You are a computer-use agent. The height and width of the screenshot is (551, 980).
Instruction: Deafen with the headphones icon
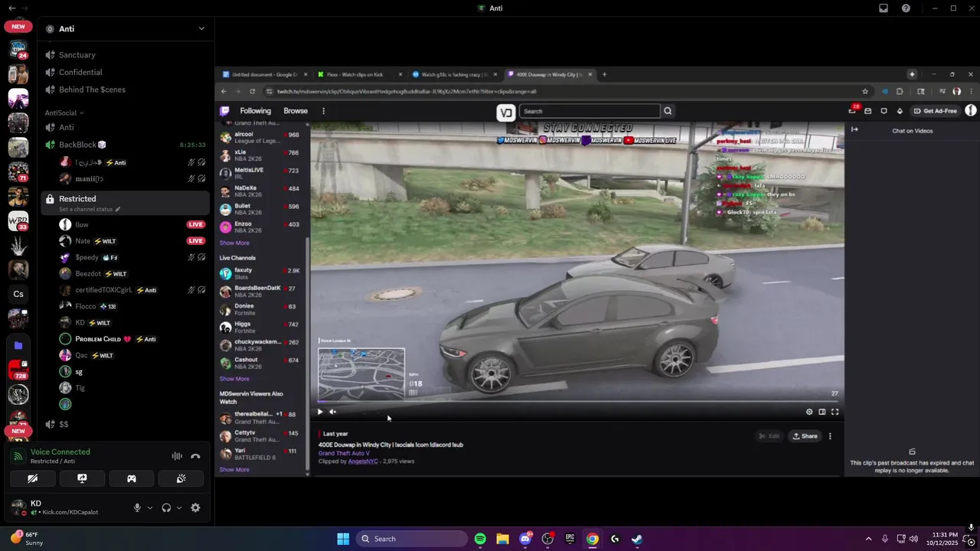(166, 507)
